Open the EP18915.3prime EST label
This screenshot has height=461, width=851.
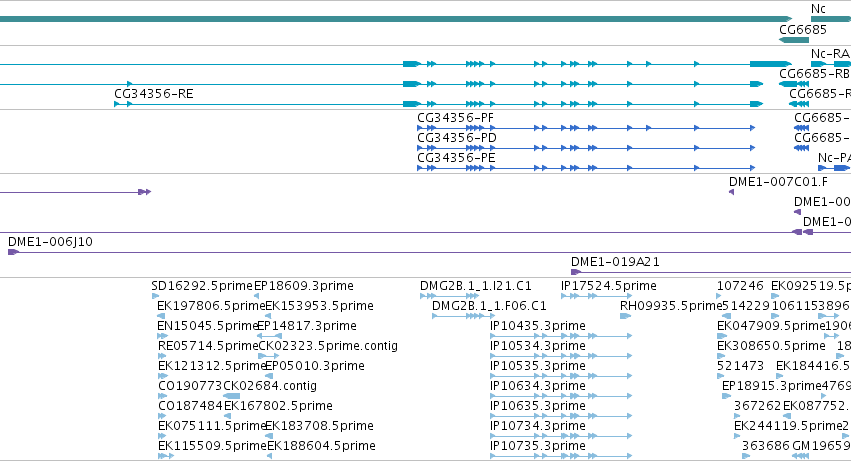(x=771, y=387)
